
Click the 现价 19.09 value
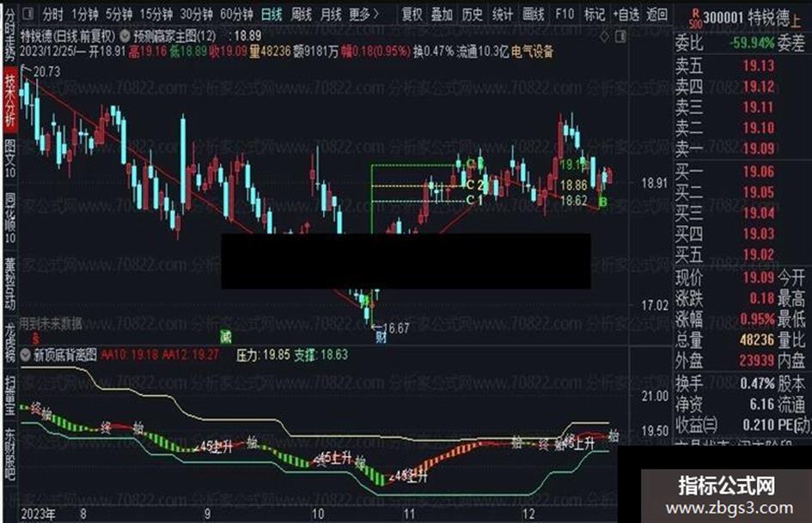coord(759,277)
